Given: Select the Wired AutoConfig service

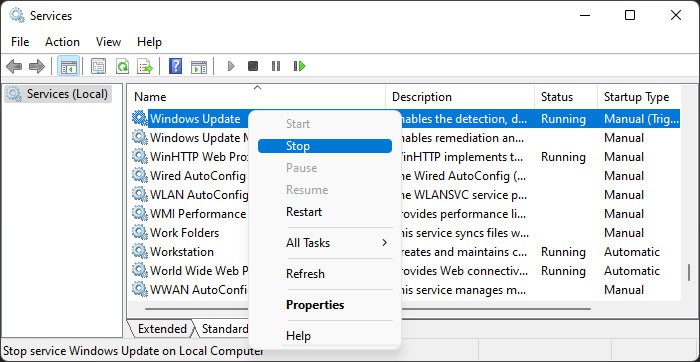Looking at the screenshot, I should (198, 176).
